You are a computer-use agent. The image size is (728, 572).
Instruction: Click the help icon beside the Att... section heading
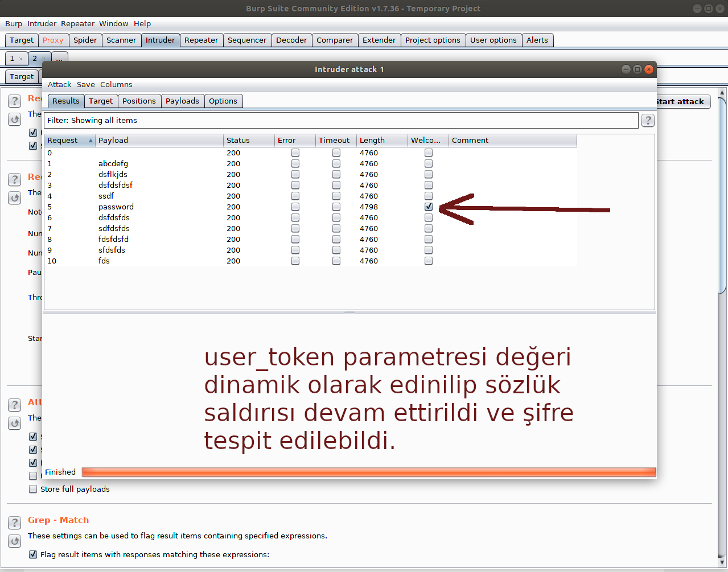(x=15, y=405)
